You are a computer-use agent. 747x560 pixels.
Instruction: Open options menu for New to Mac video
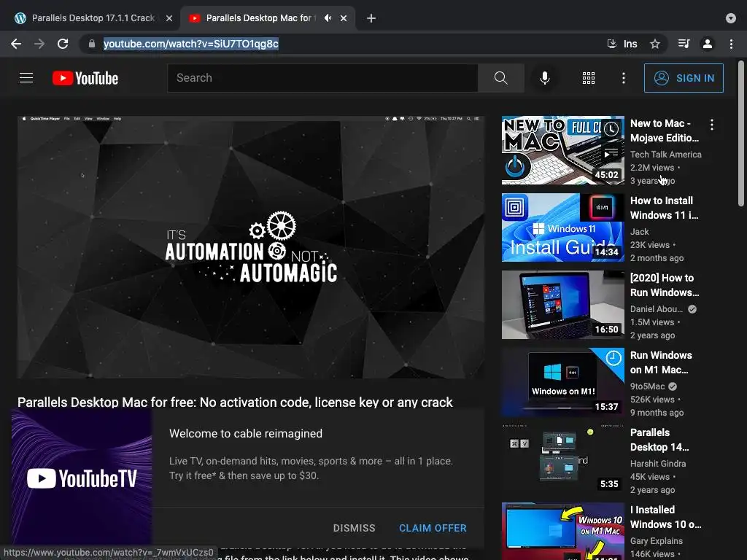pyautogui.click(x=712, y=125)
